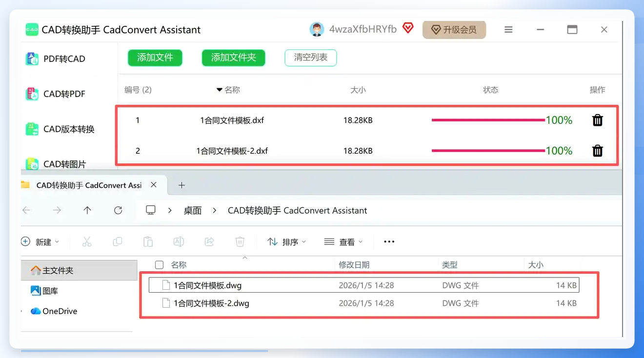
Task: Click the Rename icon in Explorer toolbar
Action: 179,241
